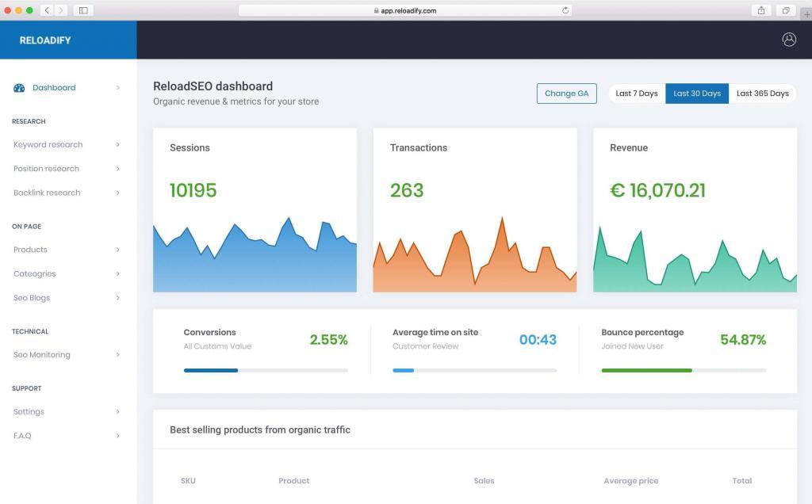The image size is (812, 504).
Task: Click the Share icon in the browser toolbar
Action: (760, 10)
